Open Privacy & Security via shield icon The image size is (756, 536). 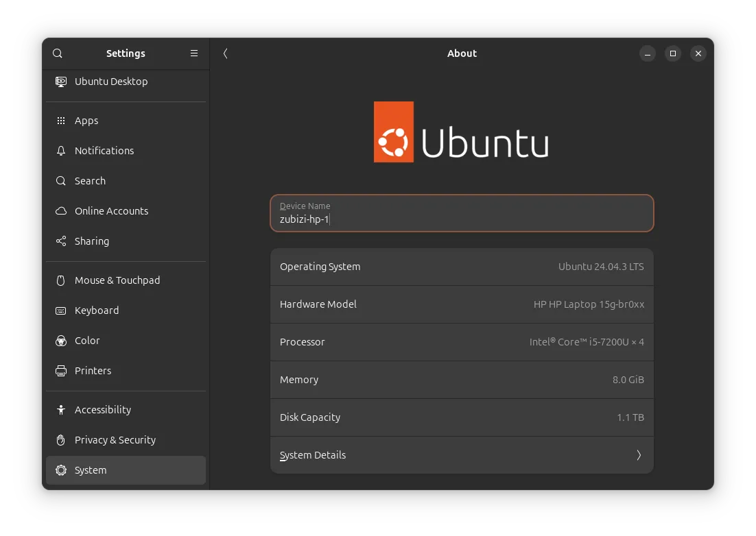click(x=61, y=439)
